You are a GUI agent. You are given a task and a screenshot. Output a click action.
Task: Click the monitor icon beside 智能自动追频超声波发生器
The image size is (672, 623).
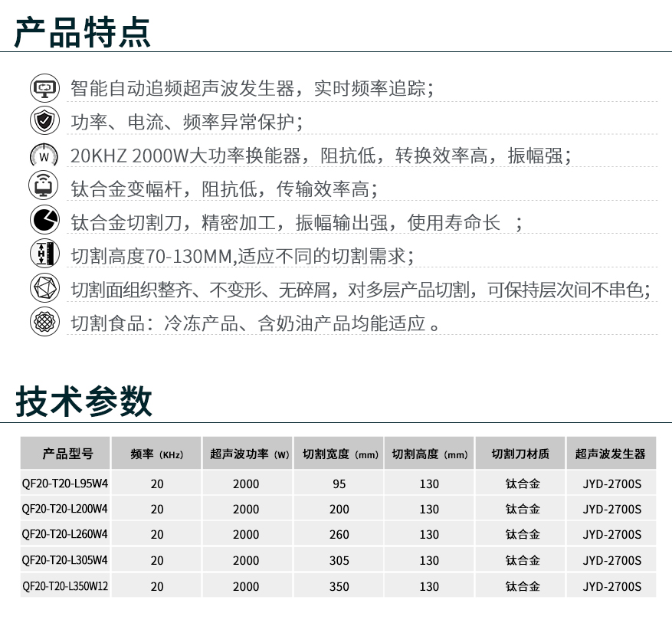click(x=44, y=88)
